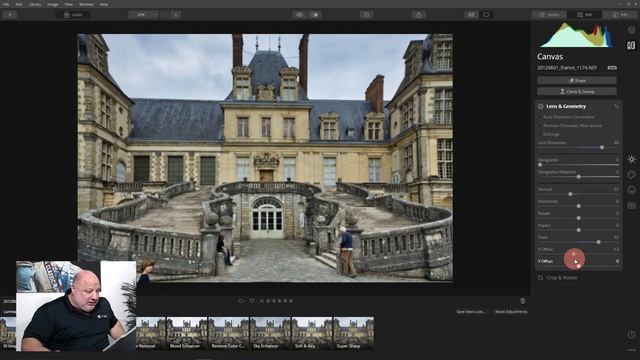Click the RAW badge next to filename
Screen dimensions: 640x360
612,68
